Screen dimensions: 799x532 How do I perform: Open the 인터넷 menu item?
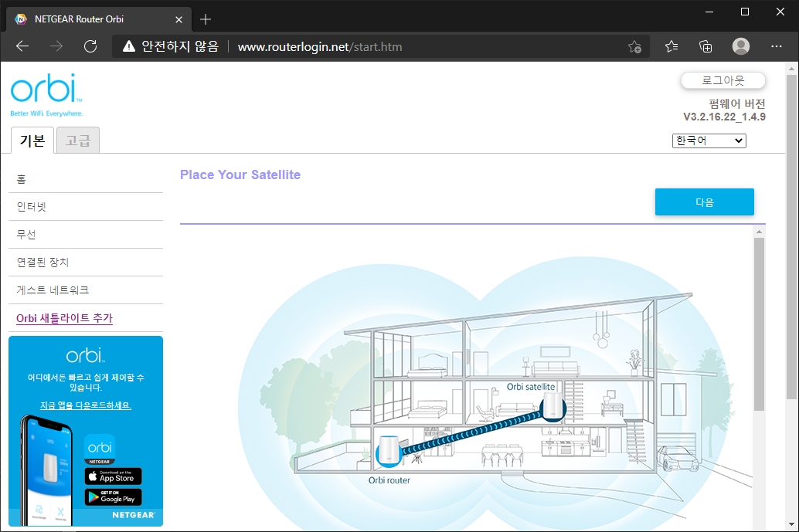click(x=86, y=207)
